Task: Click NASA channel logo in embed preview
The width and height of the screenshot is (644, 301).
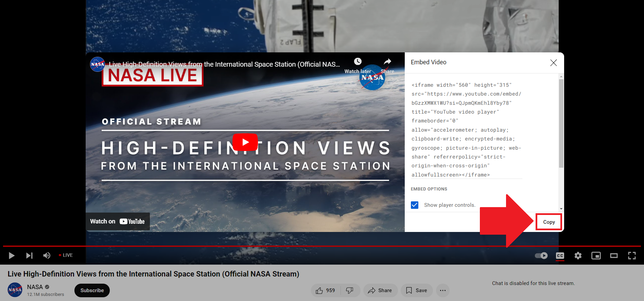Action: pyautogui.click(x=98, y=64)
